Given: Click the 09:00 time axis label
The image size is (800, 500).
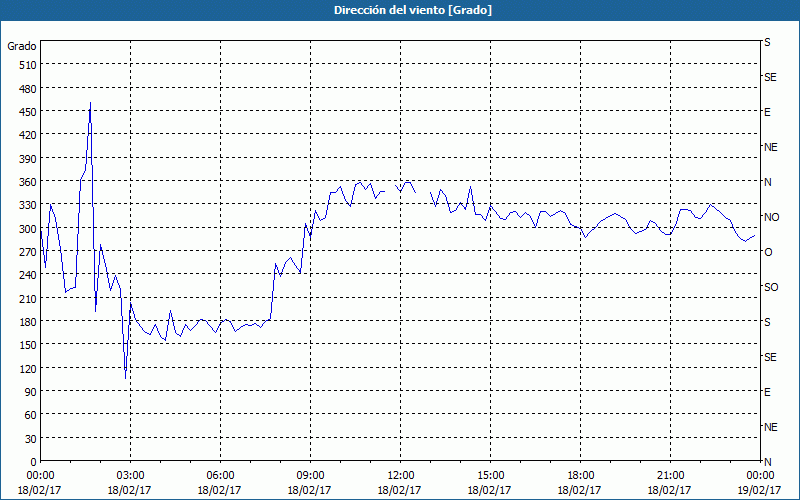Looking at the screenshot, I should [x=310, y=475].
